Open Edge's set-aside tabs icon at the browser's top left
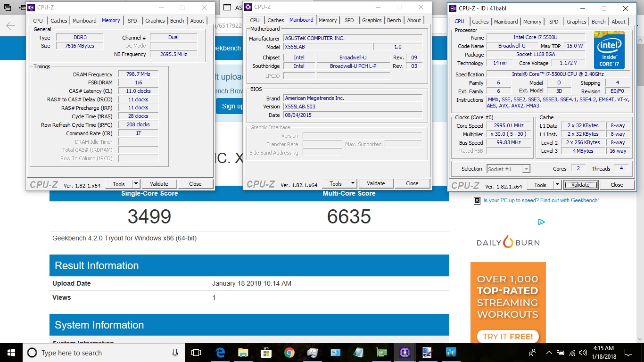 [8, 8]
